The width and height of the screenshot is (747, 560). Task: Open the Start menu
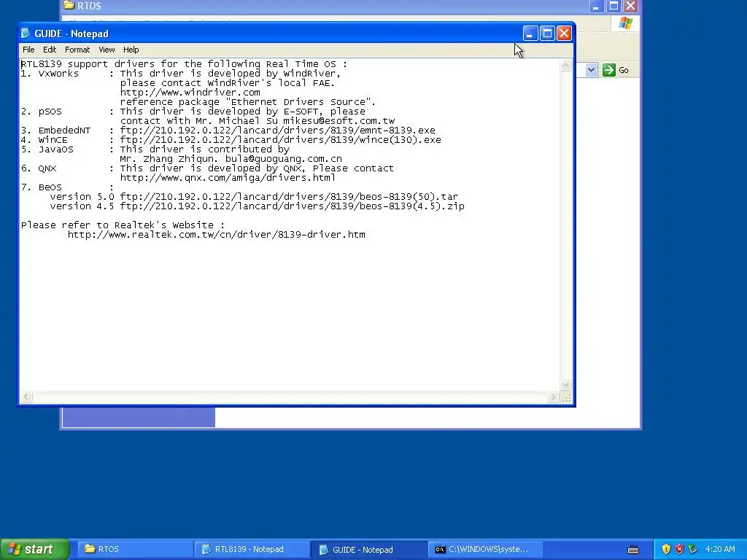(34, 549)
